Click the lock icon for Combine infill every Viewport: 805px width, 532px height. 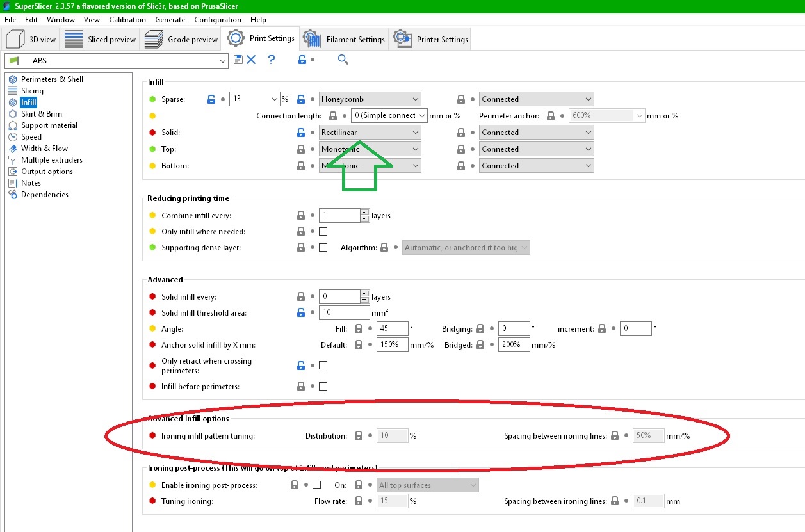pyautogui.click(x=301, y=216)
